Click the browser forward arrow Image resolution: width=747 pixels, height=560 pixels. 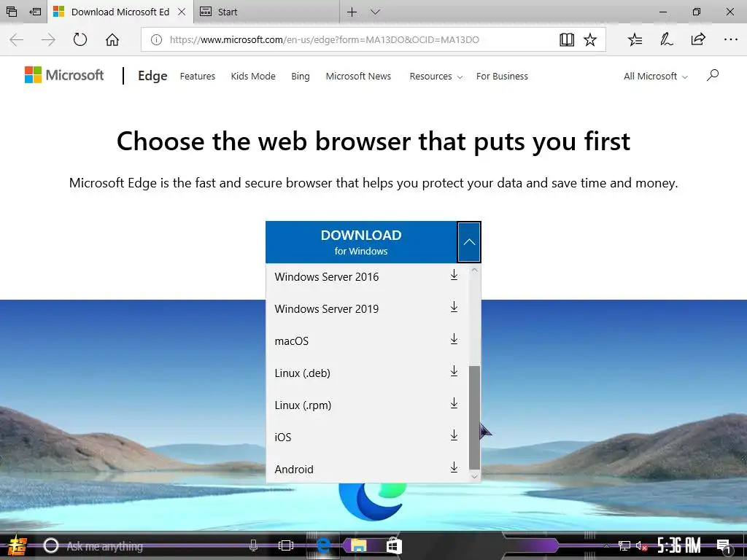coord(48,39)
